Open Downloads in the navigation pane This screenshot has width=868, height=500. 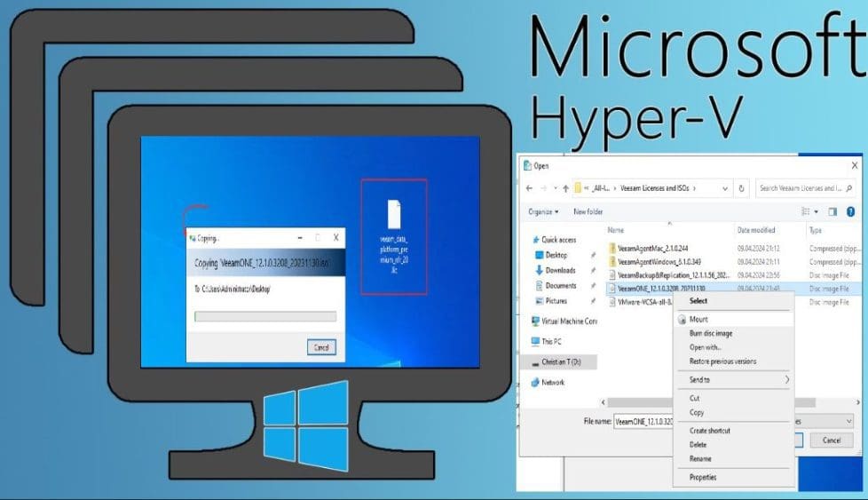[x=556, y=270]
